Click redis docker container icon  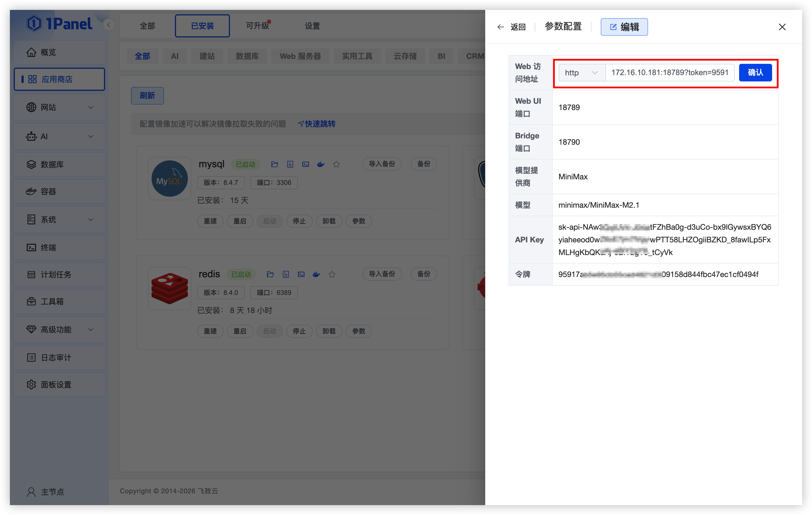click(316, 274)
